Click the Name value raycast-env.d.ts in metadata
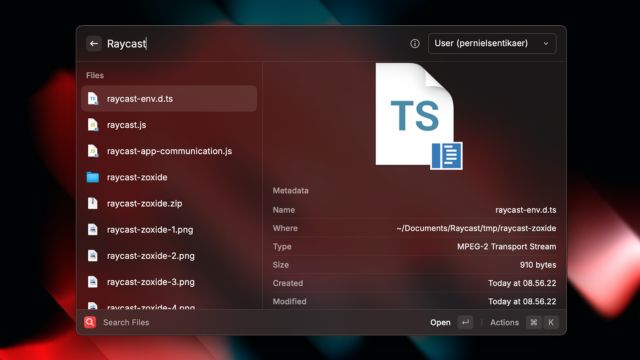 (x=526, y=210)
